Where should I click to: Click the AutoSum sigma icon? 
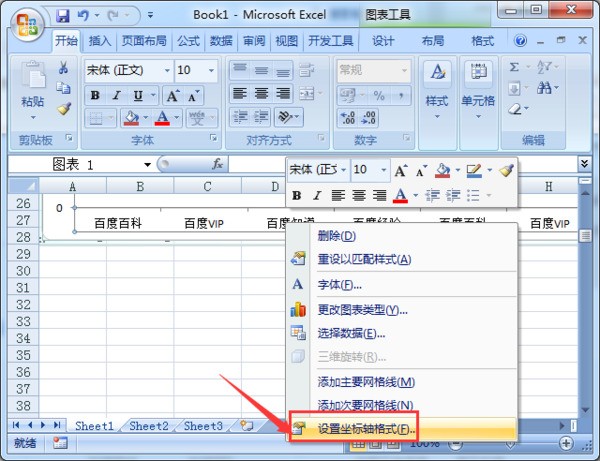coord(515,67)
